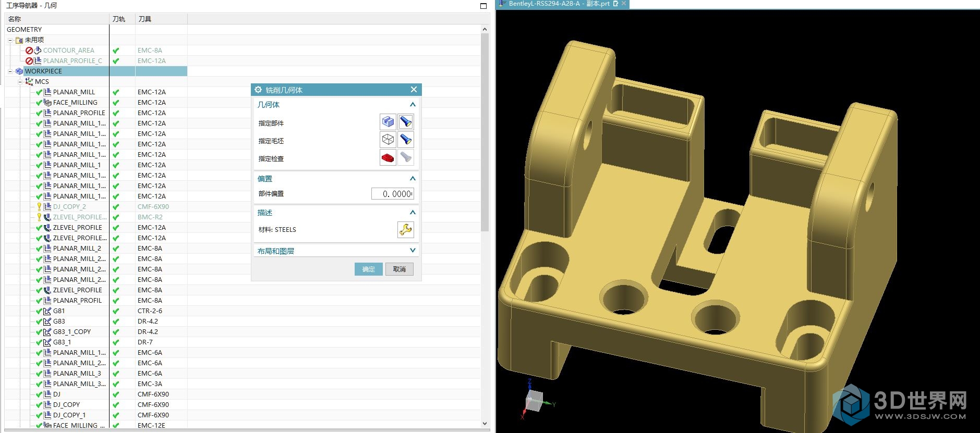Viewport: 980px width, 433px height.
Task: Click the MCS coordinate system icon
Action: click(x=29, y=82)
